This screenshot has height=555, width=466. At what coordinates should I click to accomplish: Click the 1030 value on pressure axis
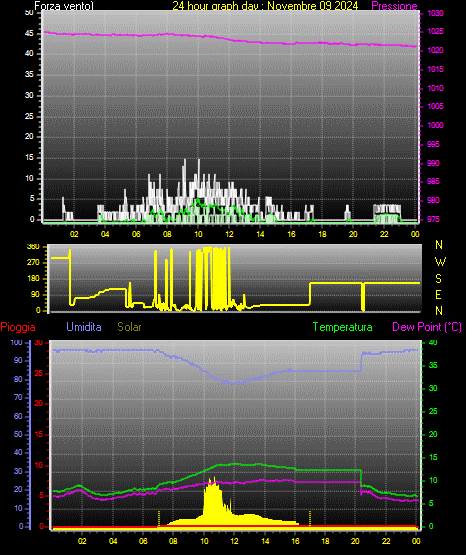coord(435,13)
